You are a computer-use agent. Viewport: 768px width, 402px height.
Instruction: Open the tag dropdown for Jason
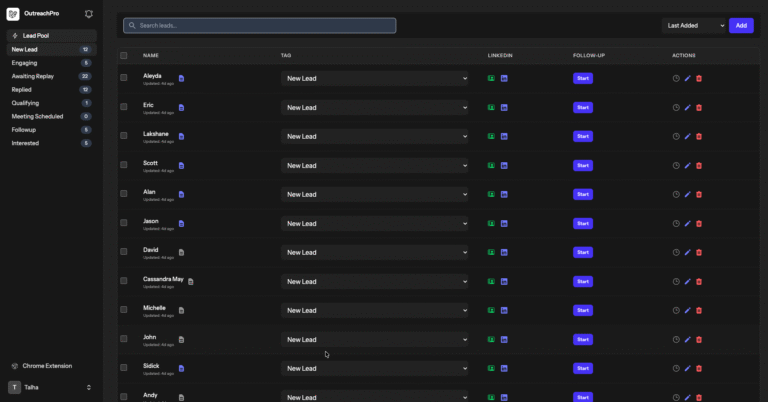374,224
